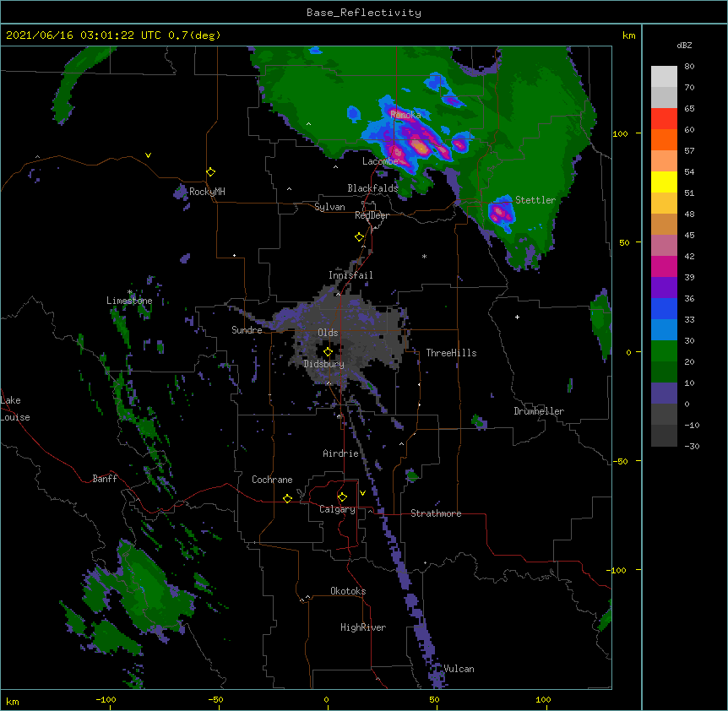Click the asterisk marker above Limestone label
The height and width of the screenshot is (711, 728).
pyautogui.click(x=130, y=292)
